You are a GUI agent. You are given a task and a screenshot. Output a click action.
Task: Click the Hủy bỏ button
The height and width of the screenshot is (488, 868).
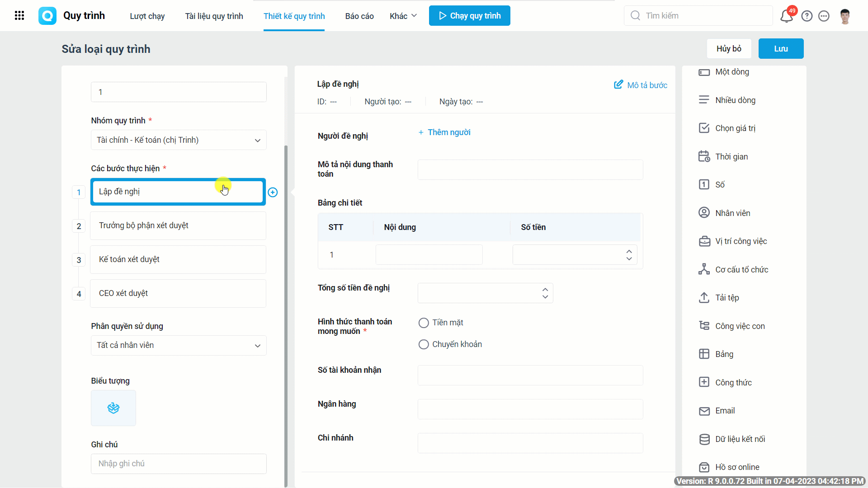point(729,48)
